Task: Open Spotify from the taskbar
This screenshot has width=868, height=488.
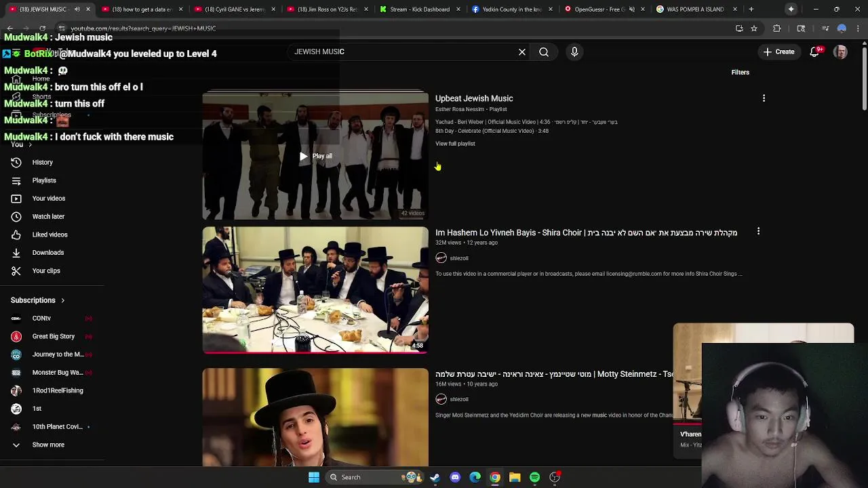Action: coord(534,477)
